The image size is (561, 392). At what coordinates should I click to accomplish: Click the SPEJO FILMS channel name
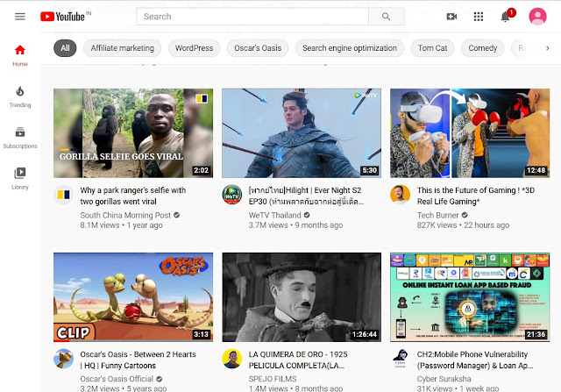pos(273,379)
